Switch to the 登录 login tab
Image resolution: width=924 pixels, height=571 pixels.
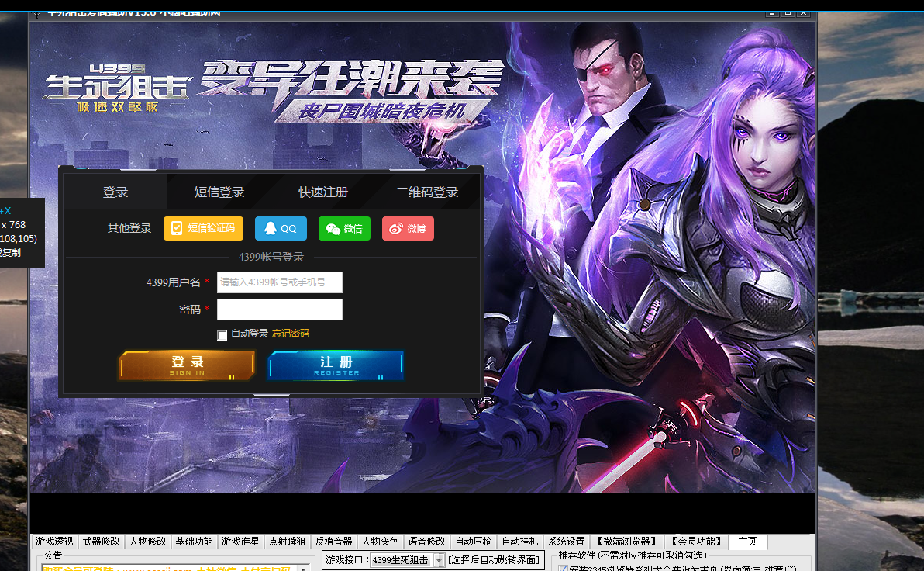(115, 192)
